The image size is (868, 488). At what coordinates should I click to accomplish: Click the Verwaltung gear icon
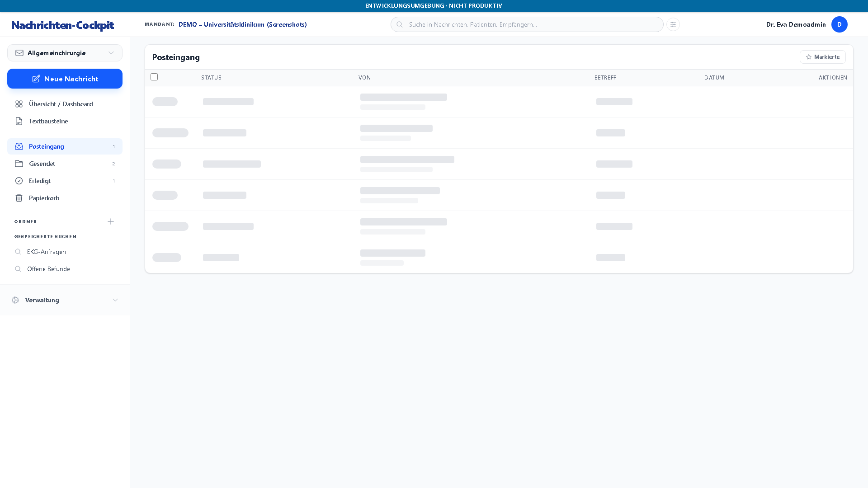15,300
